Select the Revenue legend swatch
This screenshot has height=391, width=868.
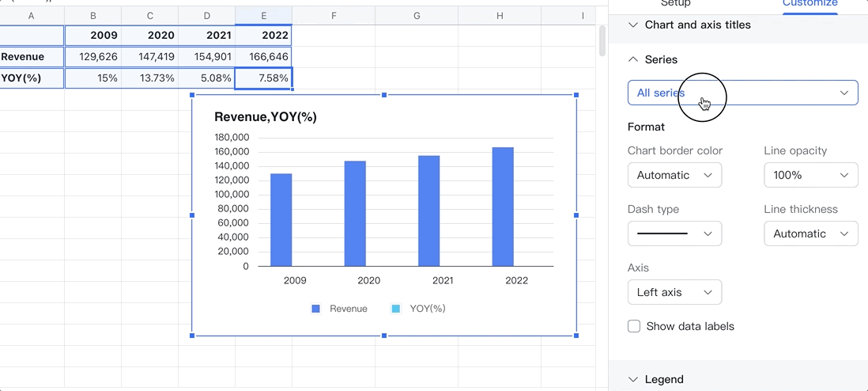click(x=316, y=309)
